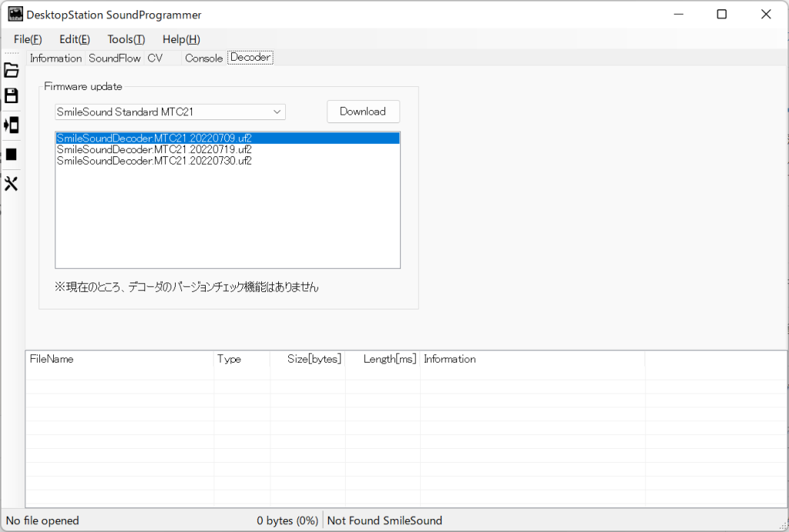Click the open file folder icon

[12, 71]
